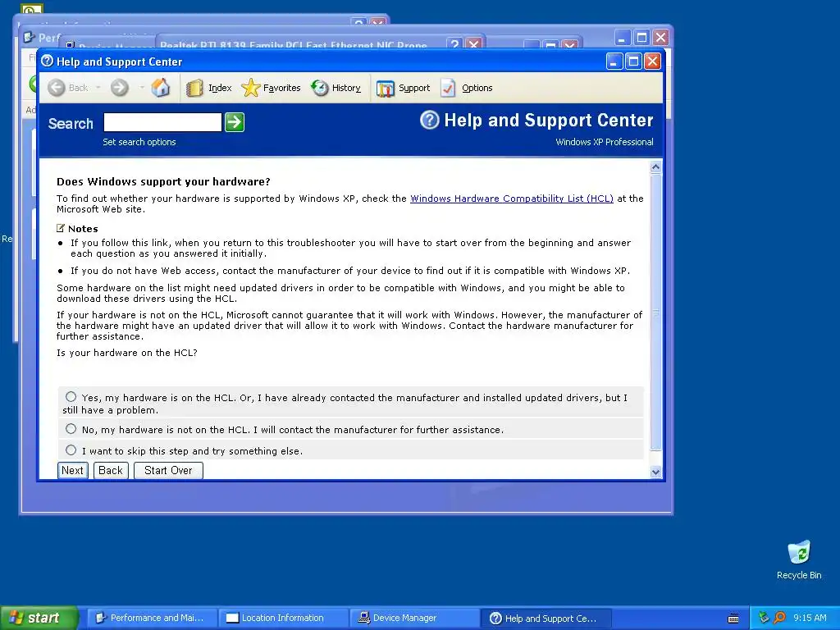
Task: Click the content scrollbar up arrow
Action: click(x=655, y=167)
